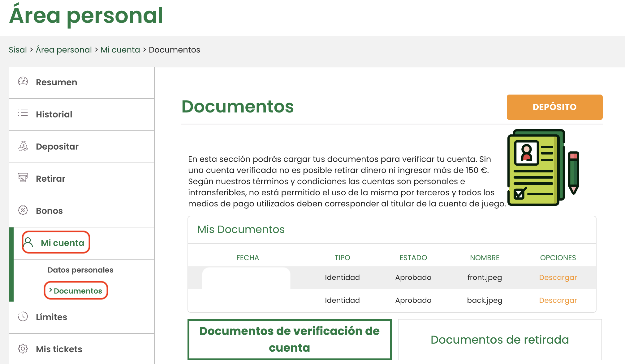The height and width of the screenshot is (364, 625).
Task: Go to Depositar section
Action: pos(82,147)
